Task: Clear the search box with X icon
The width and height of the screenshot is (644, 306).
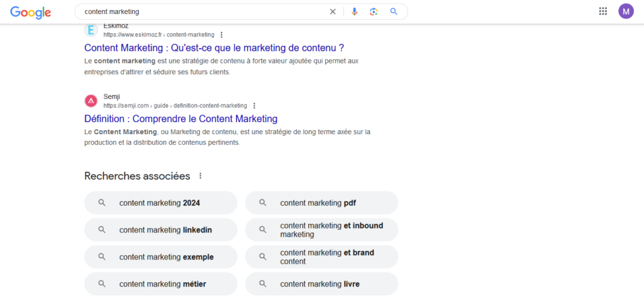Action: (333, 11)
